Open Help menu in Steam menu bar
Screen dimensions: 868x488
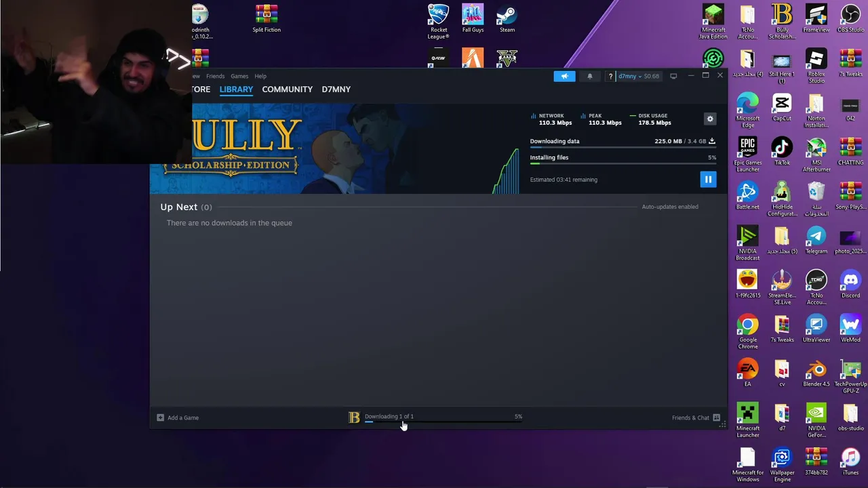tap(260, 76)
